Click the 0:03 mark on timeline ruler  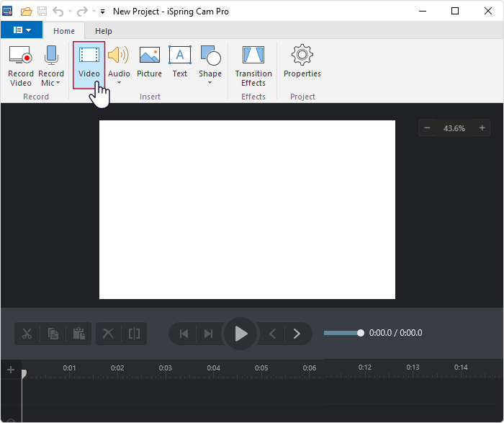[165, 368]
